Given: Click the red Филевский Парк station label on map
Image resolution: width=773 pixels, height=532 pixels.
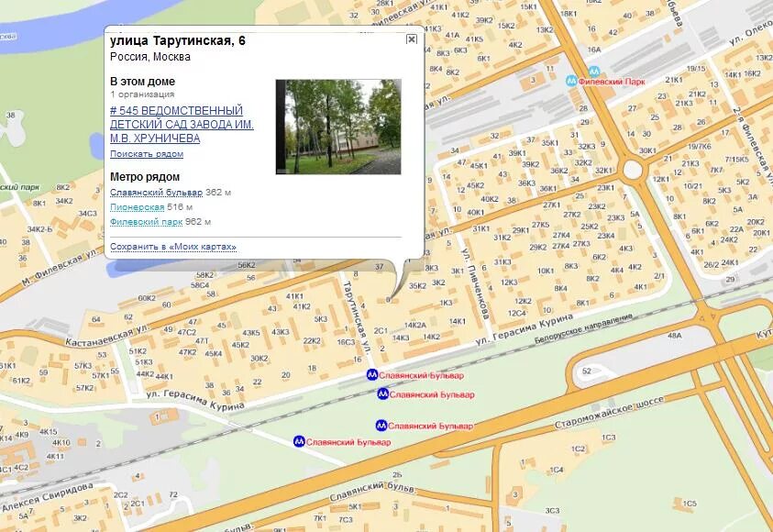Looking at the screenshot, I should [x=612, y=82].
